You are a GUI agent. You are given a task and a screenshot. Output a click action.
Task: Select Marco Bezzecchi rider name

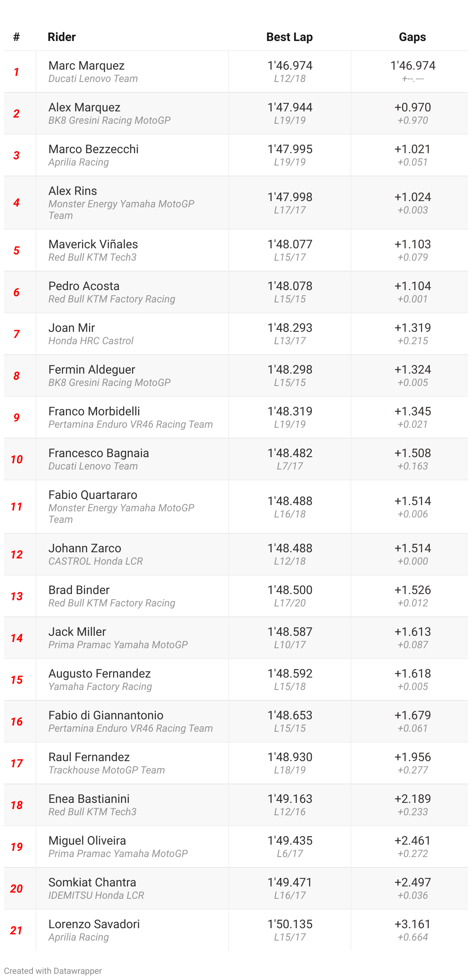pyautogui.click(x=93, y=149)
